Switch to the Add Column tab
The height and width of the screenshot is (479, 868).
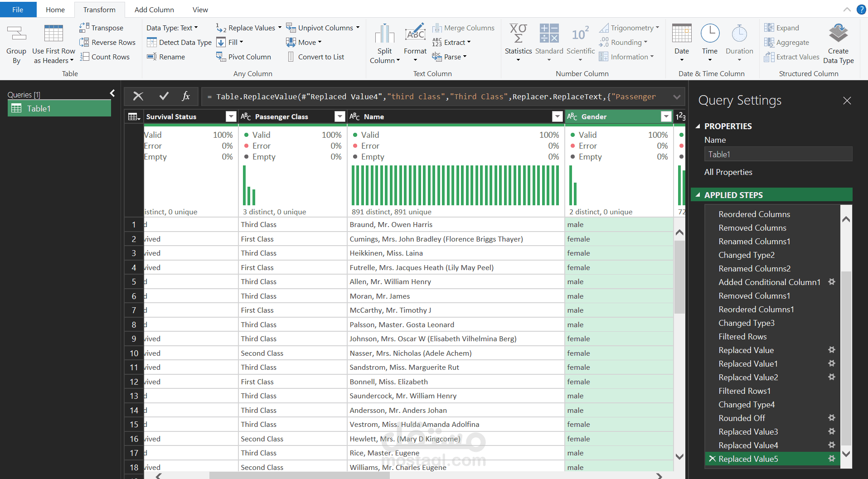pos(154,10)
